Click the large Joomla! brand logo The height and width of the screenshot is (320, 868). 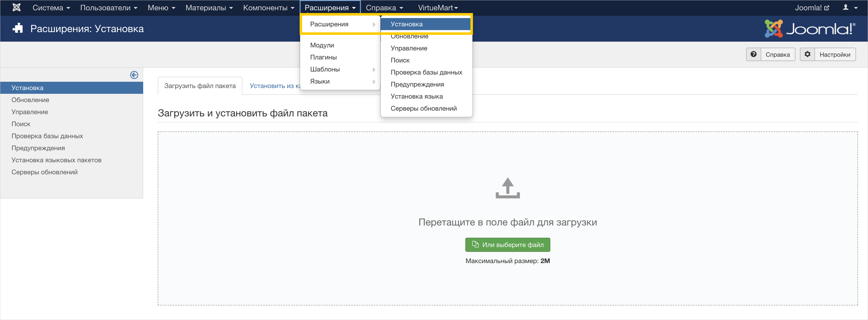pos(809,28)
